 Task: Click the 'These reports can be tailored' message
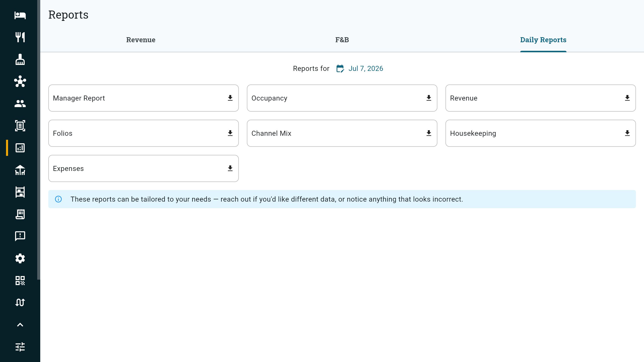[267, 199]
